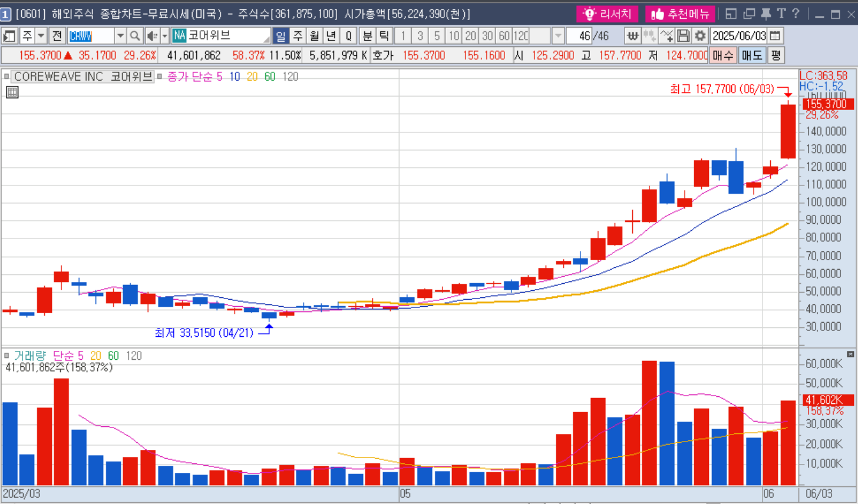This screenshot has width=858, height=504.
Task: Open the 주 market type dropdown
Action: pyautogui.click(x=41, y=36)
